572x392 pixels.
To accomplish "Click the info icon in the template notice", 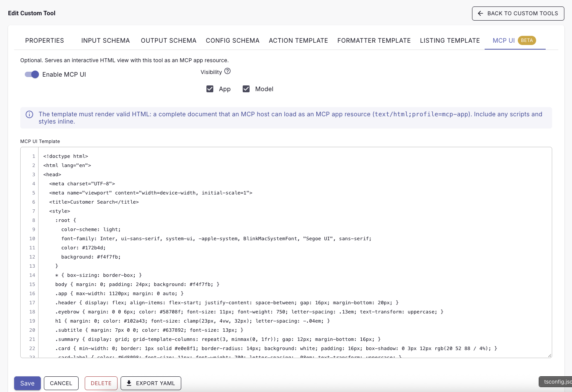I will tap(29, 114).
